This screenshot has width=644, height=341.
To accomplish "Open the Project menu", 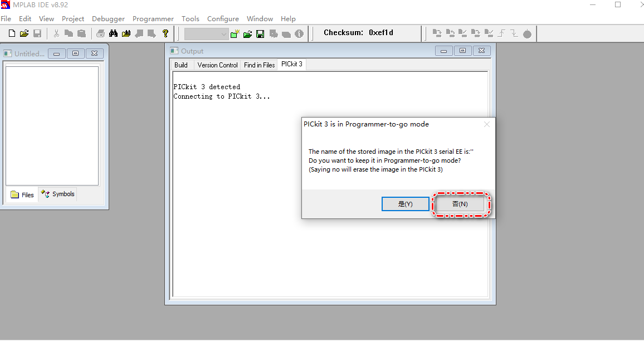I will 72,18.
